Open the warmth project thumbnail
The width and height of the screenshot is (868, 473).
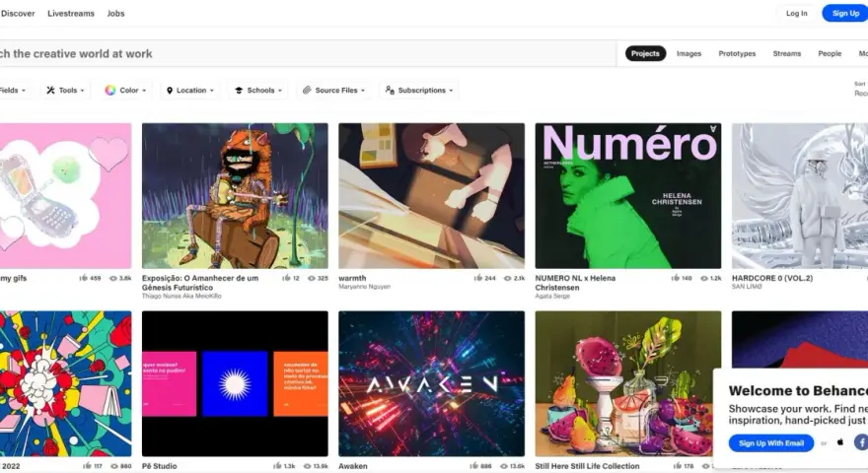click(431, 196)
